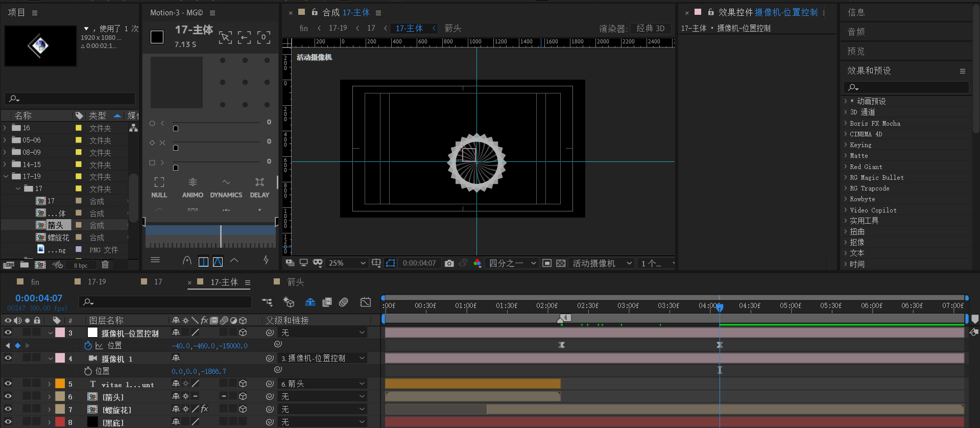This screenshot has height=428, width=980.
Task: Click the fin breadcrumb in composition viewer
Action: (304, 28)
